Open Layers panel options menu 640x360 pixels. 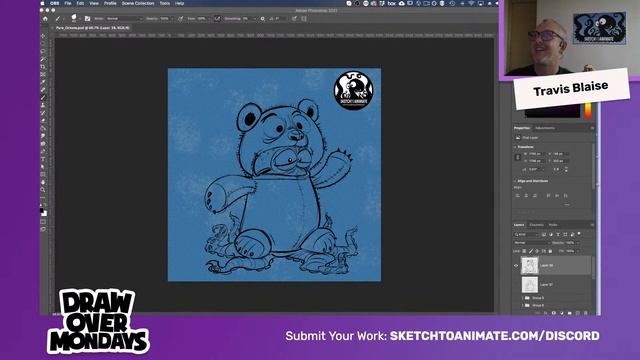click(x=592, y=225)
